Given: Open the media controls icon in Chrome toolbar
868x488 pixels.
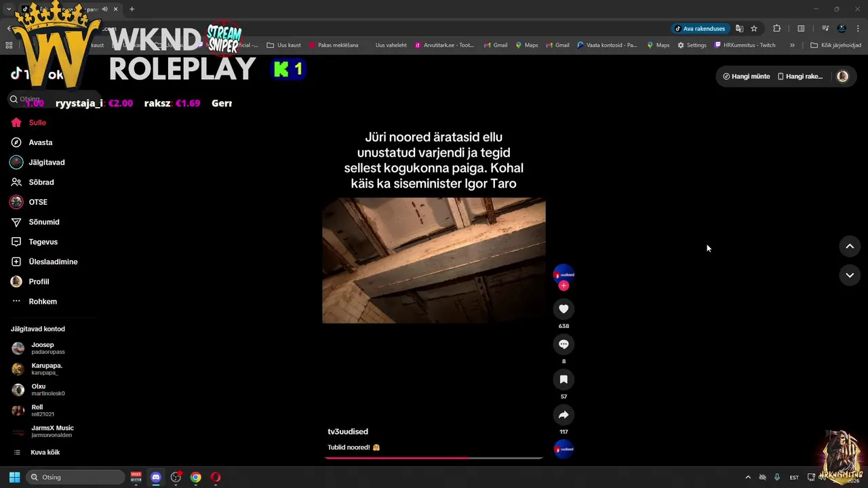Looking at the screenshot, I should tap(825, 28).
